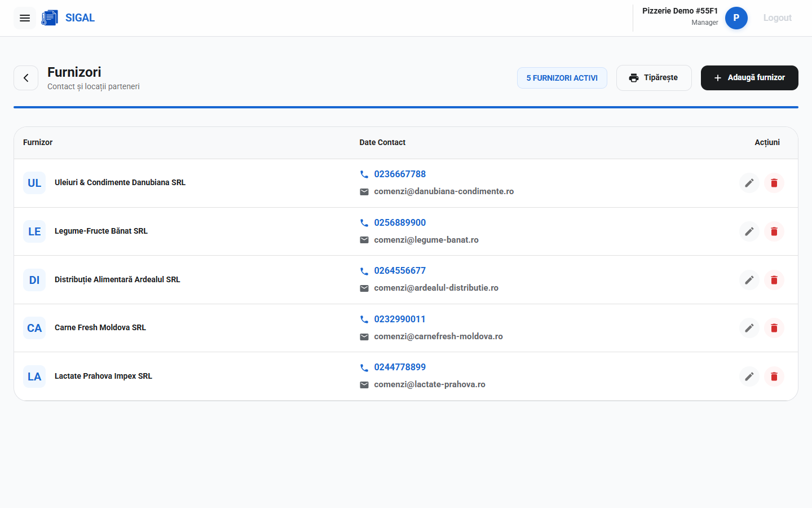The image size is (812, 508).
Task: Select Legume-Fructe Bănat SRL name
Action: (x=101, y=231)
